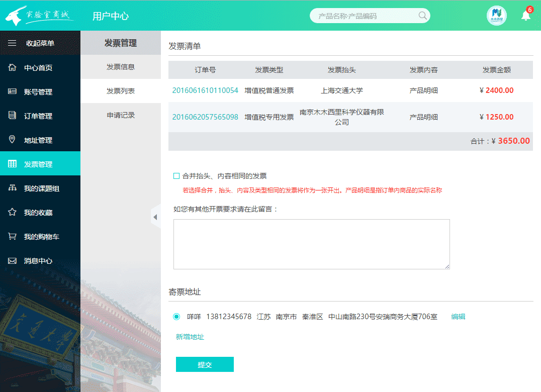
Task: Click 发票金额 column header
Action: coord(496,70)
